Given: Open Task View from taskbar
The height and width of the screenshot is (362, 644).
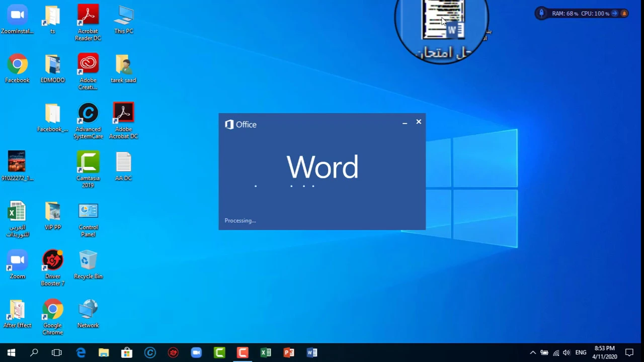Looking at the screenshot, I should 57,352.
